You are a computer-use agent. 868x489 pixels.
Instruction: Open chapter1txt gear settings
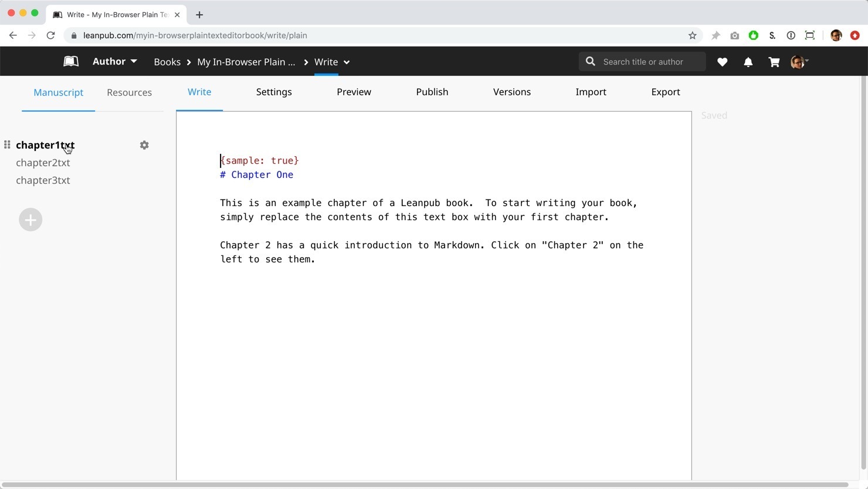pos(144,145)
